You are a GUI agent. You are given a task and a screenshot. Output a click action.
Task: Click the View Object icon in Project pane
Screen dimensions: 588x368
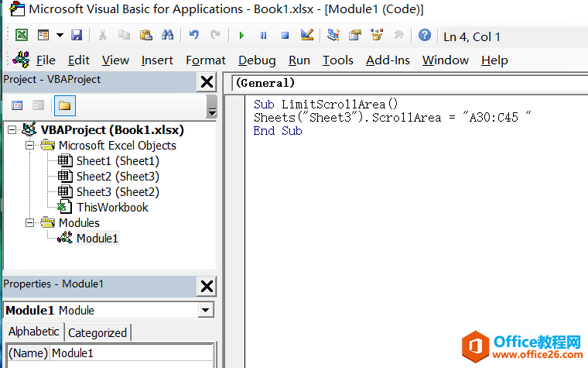38,105
